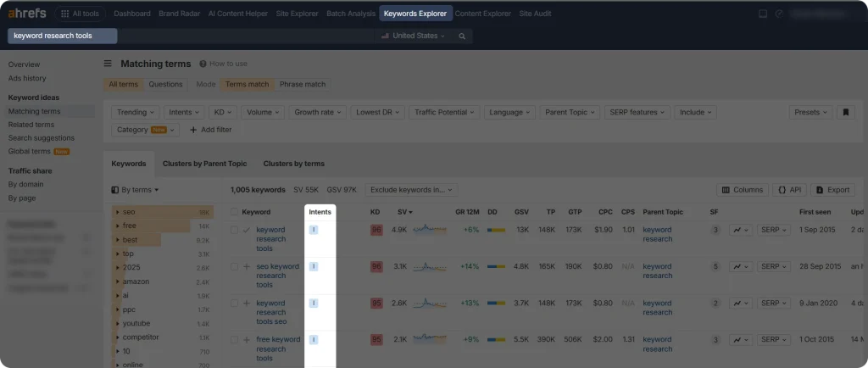Open trend chart button in the 1 Sep 2015 row
This screenshot has width=868, height=368.
(x=741, y=230)
